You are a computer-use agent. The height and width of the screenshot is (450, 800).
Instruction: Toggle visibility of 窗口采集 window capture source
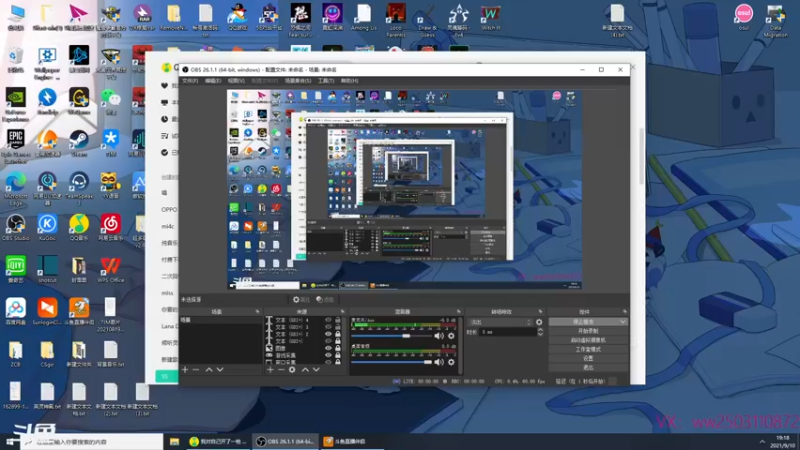[x=328, y=362]
